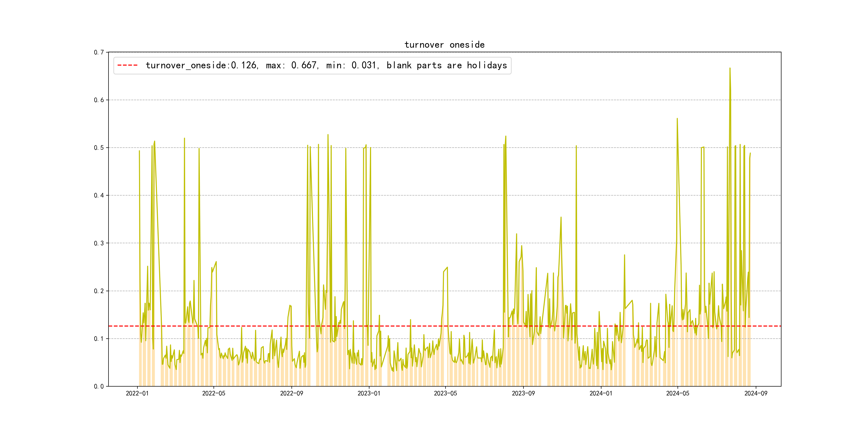Click the red dashed legend line sample

pos(127,65)
